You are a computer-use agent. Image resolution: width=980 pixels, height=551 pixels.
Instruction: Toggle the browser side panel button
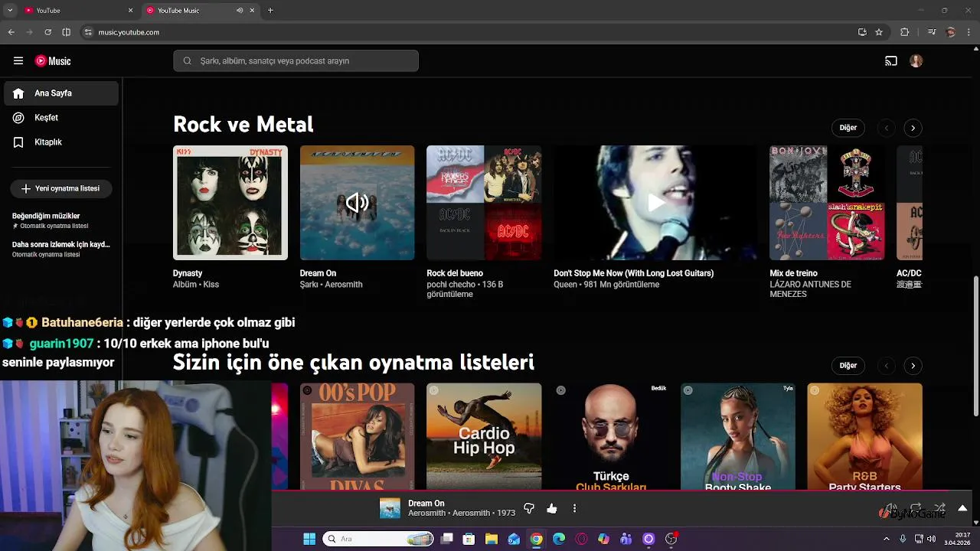pos(67,32)
